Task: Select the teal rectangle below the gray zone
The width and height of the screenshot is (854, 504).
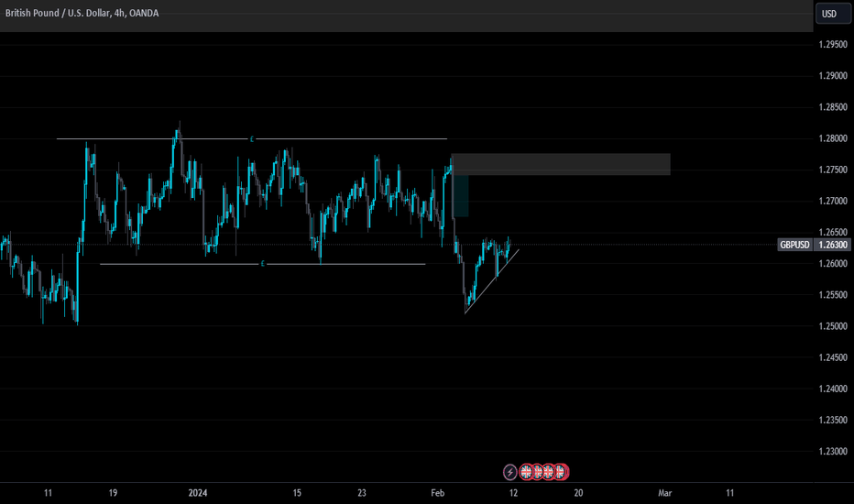Action: pos(461,195)
